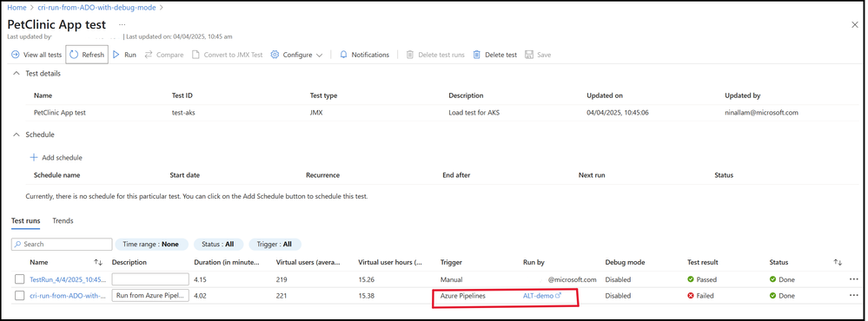Open more options for the Passed run row
The width and height of the screenshot is (868, 321).
pyautogui.click(x=853, y=279)
